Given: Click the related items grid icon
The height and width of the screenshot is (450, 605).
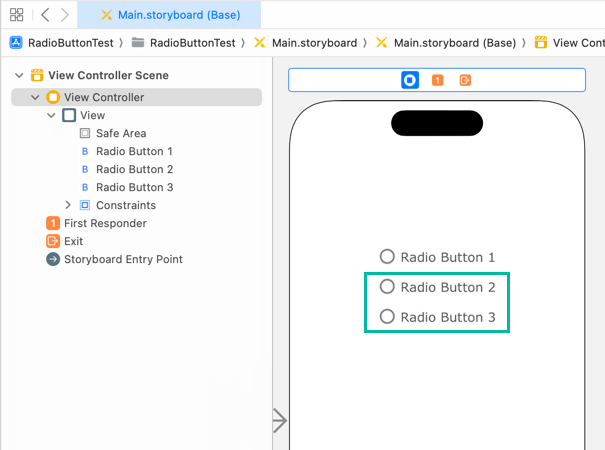Looking at the screenshot, I should [17, 15].
